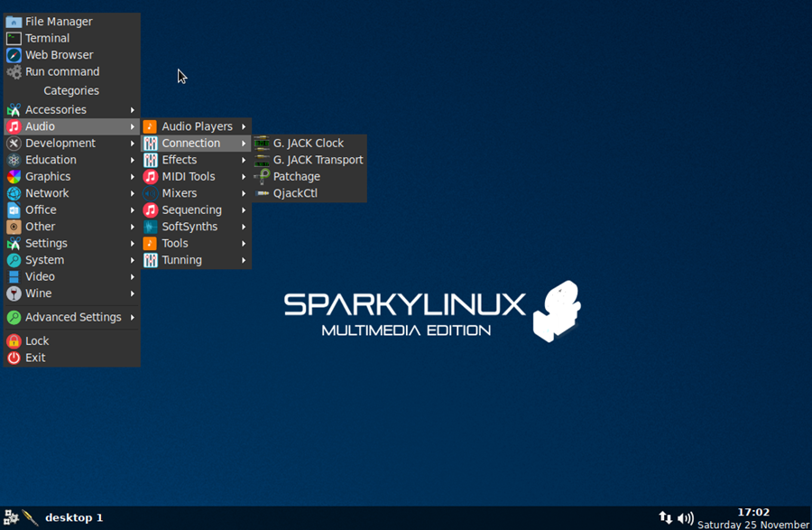Screen dimensions: 812x530
Task: Open the Settings category entry
Action: [72, 244]
